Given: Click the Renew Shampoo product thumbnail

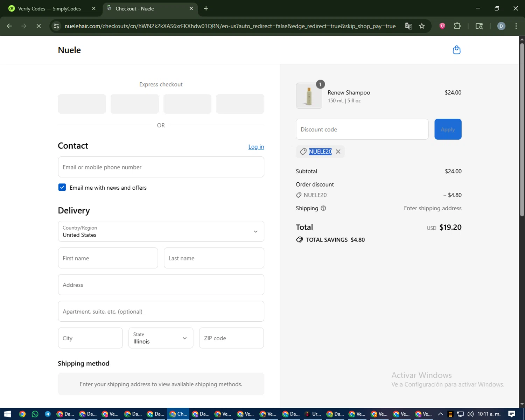Looking at the screenshot, I should tap(309, 96).
